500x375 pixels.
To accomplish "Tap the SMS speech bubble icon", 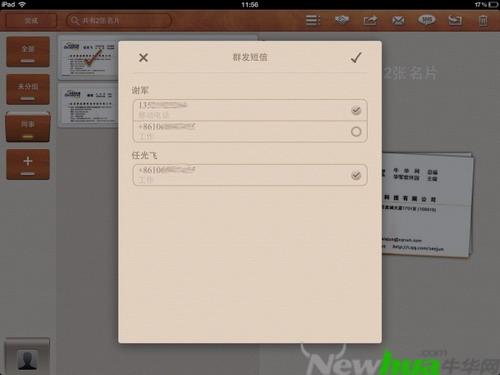I will pyautogui.click(x=427, y=20).
